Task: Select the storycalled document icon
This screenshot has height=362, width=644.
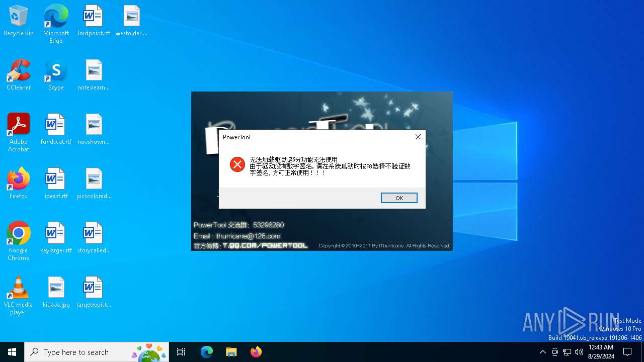Action: 94,238
